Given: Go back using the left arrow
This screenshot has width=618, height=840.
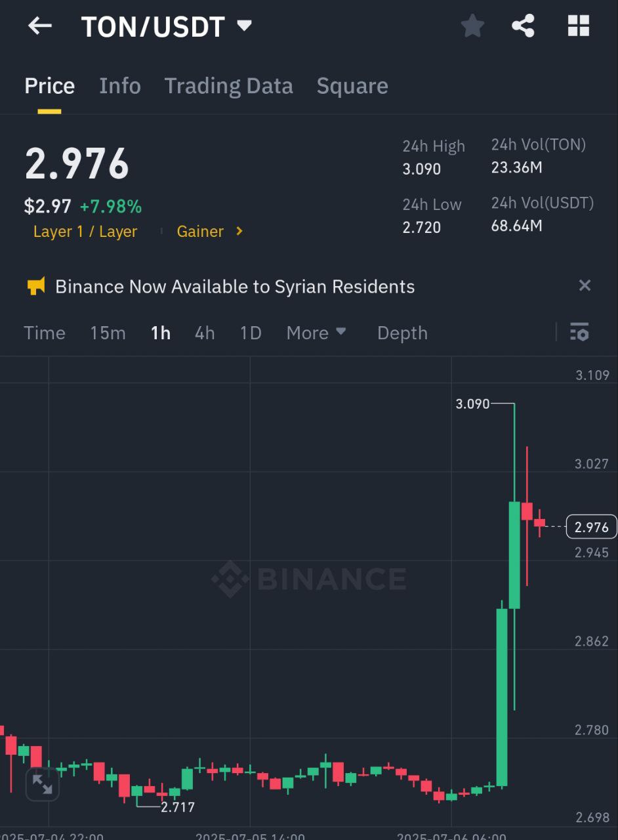Looking at the screenshot, I should coord(39,26).
